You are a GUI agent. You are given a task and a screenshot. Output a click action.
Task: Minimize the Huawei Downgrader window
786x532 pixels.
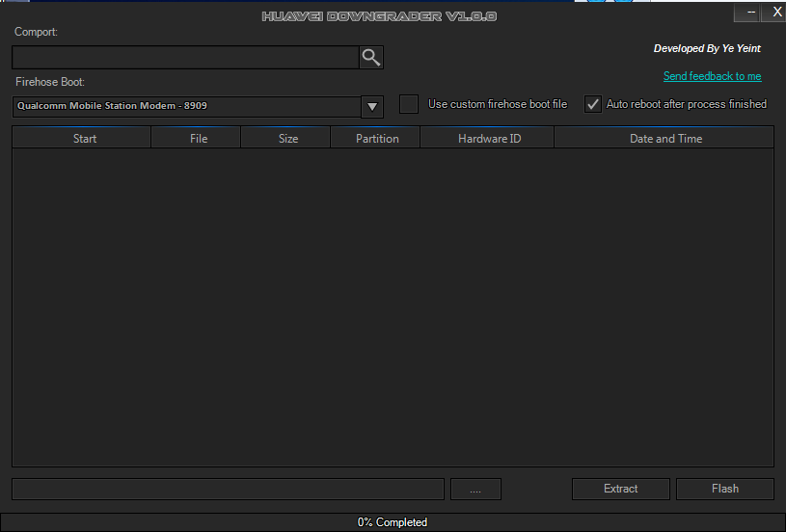(750, 13)
